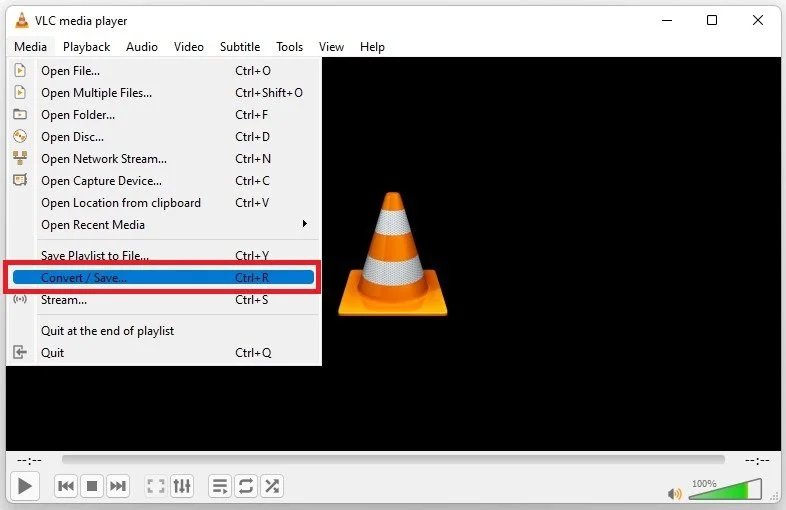Choose Open Folder... entry
This screenshot has height=510, width=786.
point(164,115)
